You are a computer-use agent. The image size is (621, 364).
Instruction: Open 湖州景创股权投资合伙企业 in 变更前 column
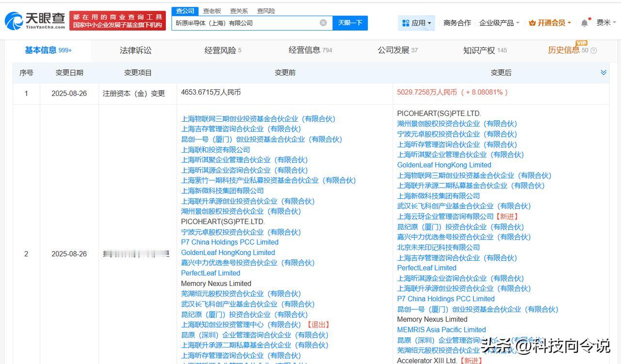coord(241,211)
